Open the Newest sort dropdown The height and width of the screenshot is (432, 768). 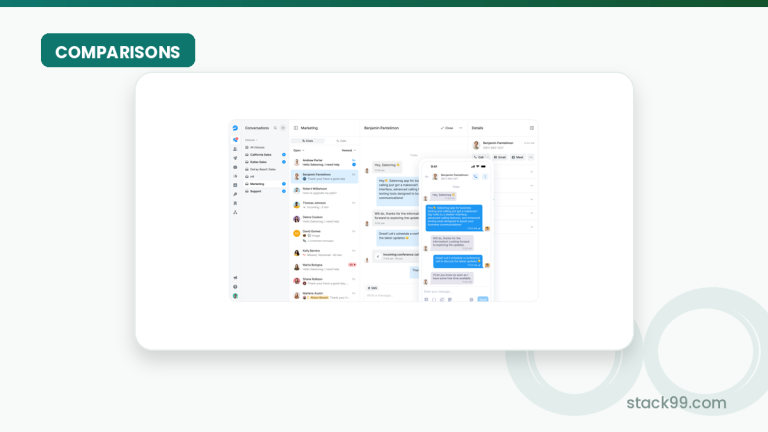point(349,150)
